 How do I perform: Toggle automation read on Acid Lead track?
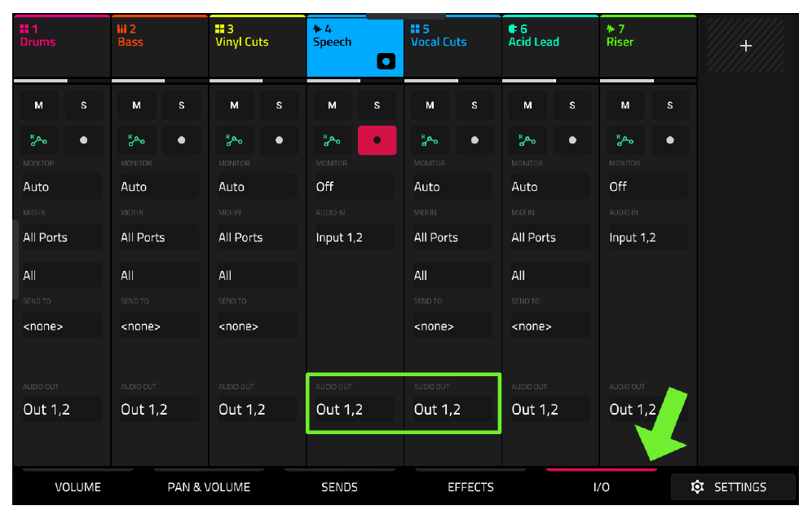[x=527, y=140]
